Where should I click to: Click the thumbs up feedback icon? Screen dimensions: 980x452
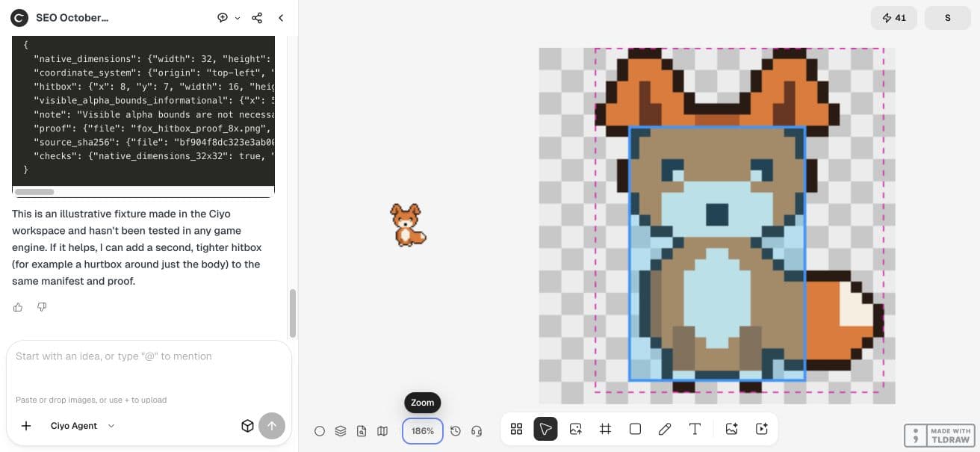tap(18, 306)
